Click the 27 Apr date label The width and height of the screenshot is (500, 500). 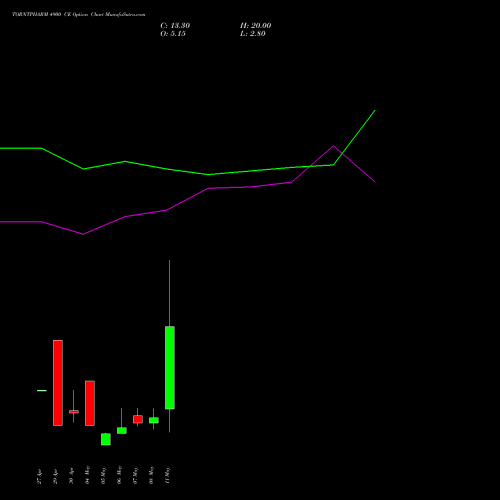(39, 477)
